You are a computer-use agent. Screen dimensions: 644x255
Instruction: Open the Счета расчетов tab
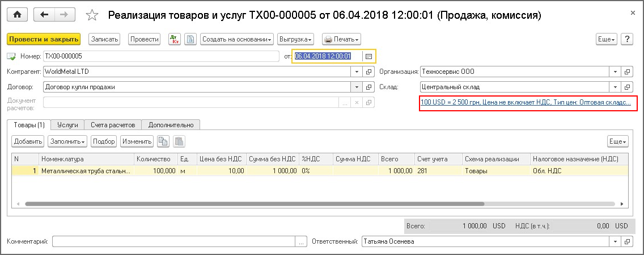click(113, 125)
